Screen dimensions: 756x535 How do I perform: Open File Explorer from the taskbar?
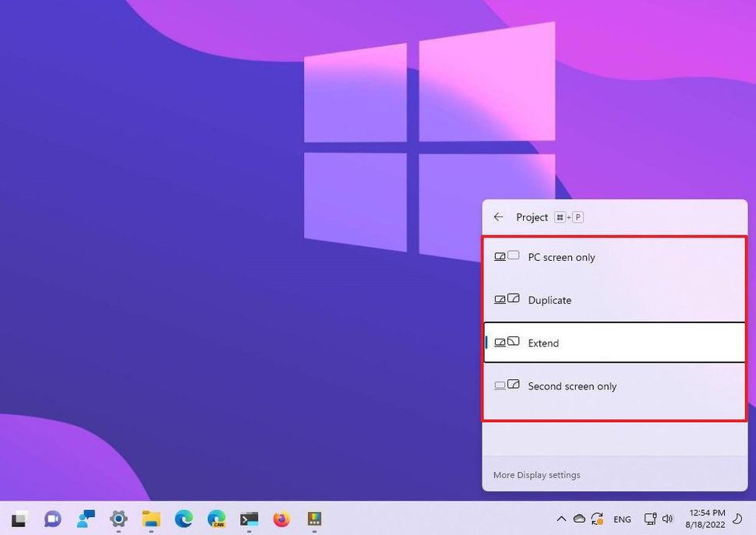point(151,519)
